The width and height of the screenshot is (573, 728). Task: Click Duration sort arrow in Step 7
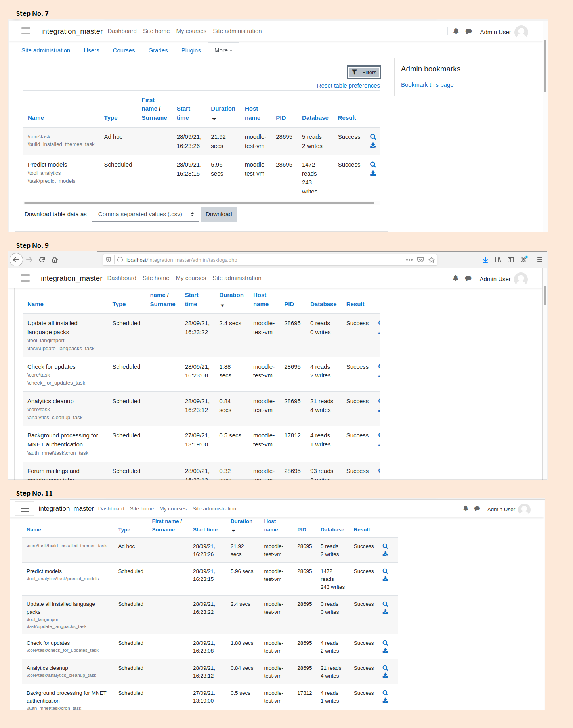[214, 119]
